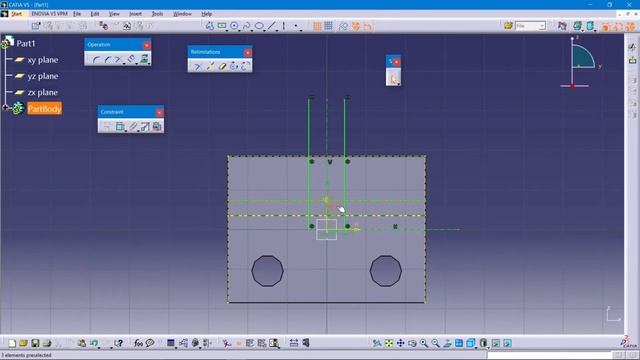Select the Axis sketch tool

[284, 26]
